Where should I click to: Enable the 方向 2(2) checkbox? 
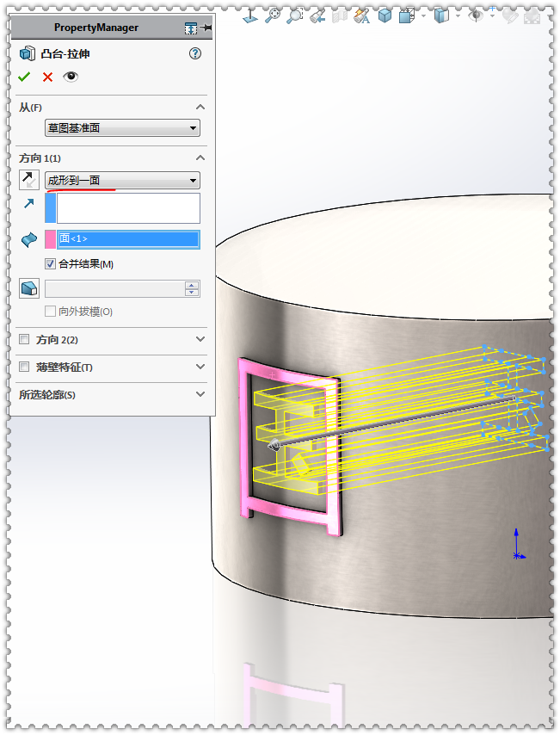pyautogui.click(x=24, y=339)
